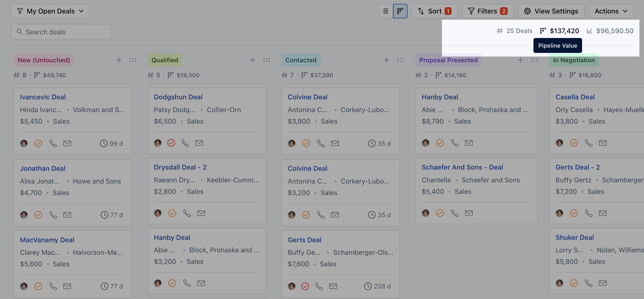Switch to list view icon
Image resolution: width=644 pixels, height=299 pixels.
point(386,11)
